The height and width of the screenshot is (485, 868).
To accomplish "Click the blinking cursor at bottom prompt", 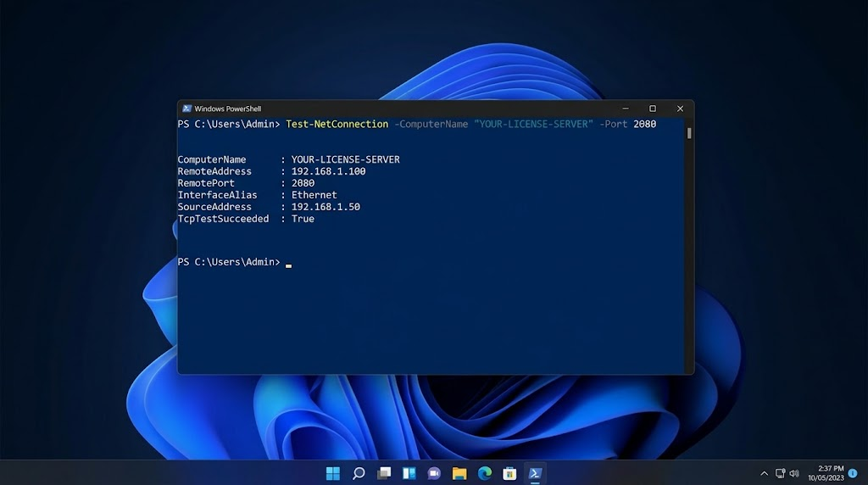I will coord(288,265).
